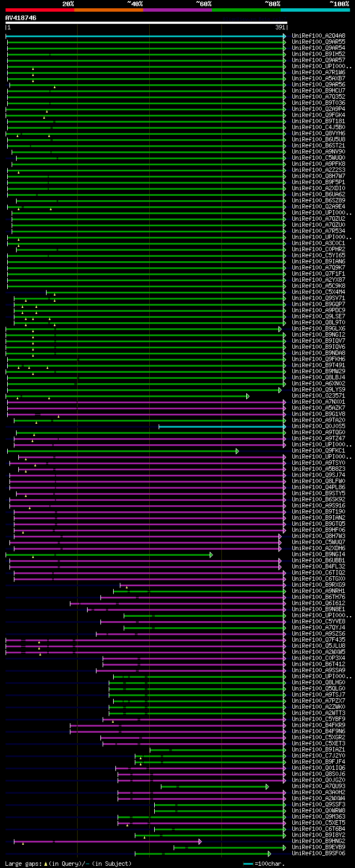This screenshot has height=868, width=355.
Task: Select hit label UniRef100_A6XN02
Action: coord(318,384)
